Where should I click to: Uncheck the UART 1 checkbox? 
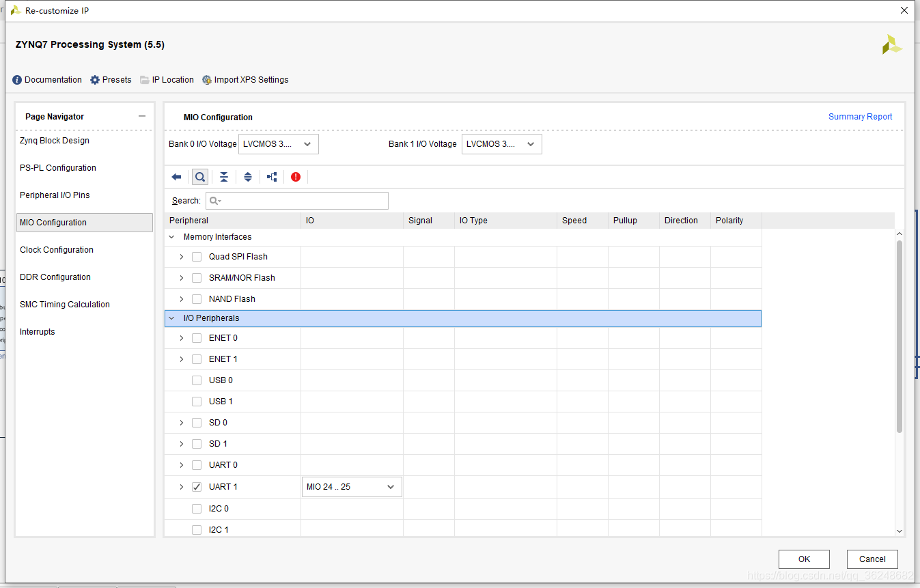pos(197,487)
